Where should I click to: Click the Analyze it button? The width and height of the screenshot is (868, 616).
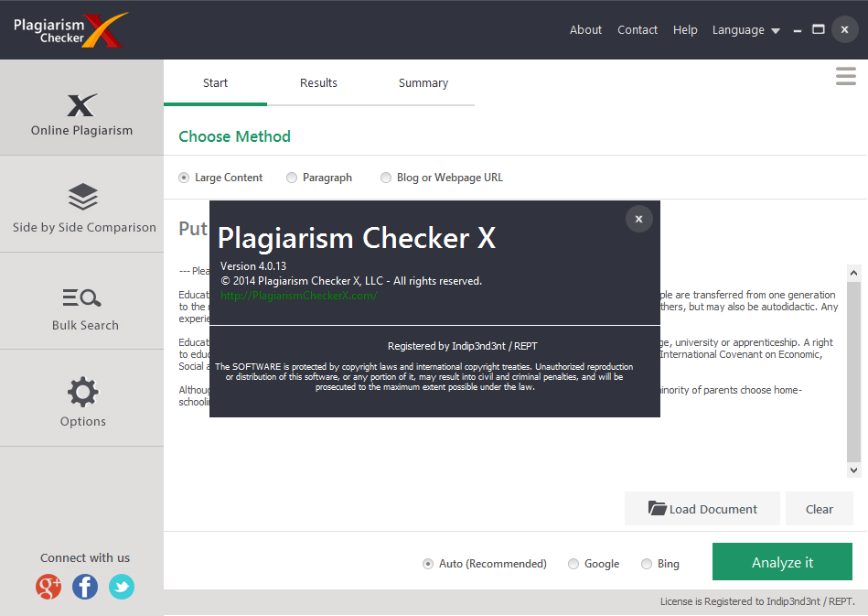782,562
